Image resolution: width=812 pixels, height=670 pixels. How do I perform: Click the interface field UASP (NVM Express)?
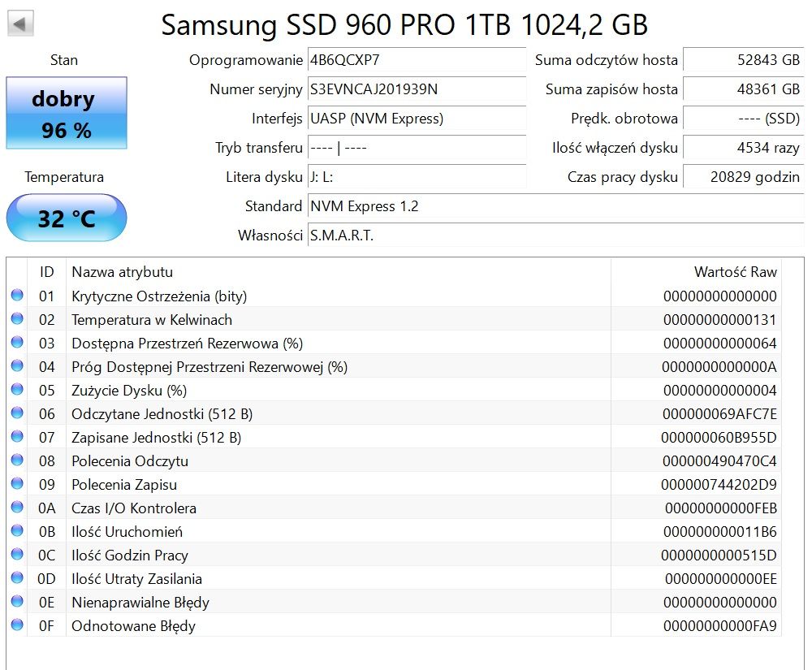tap(417, 119)
